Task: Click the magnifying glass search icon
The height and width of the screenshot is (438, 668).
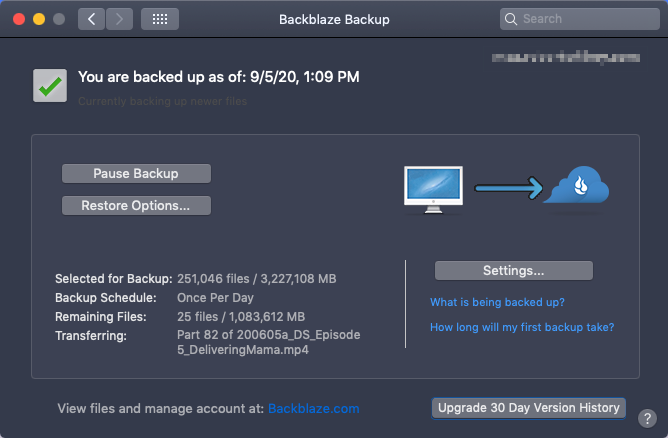Action: click(x=511, y=19)
